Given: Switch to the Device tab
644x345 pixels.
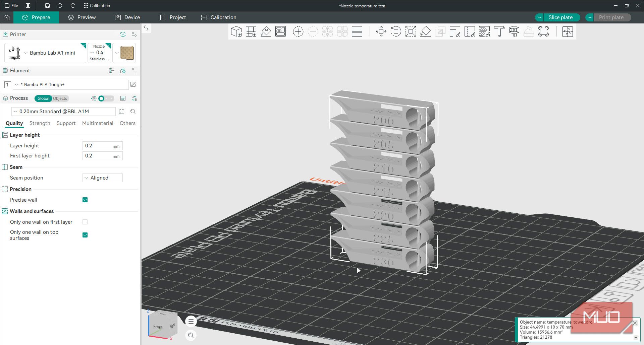Looking at the screenshot, I should point(127,17).
